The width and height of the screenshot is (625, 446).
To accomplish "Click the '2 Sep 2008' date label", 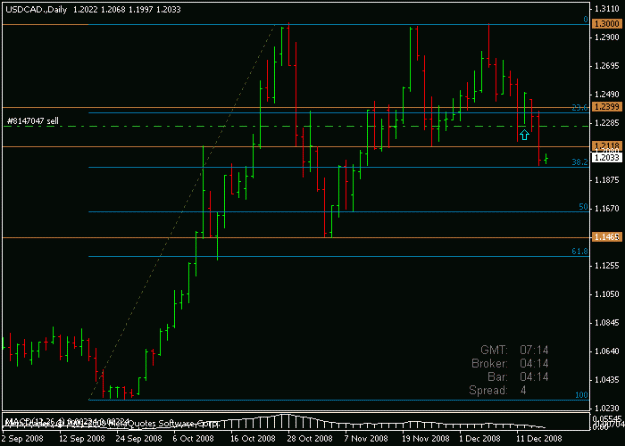I will pyautogui.click(x=22, y=438).
